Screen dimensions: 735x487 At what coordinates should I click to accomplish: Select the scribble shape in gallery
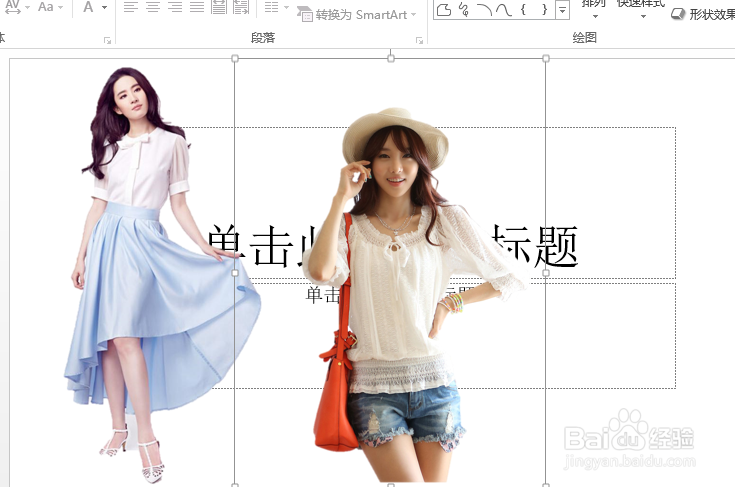click(x=464, y=9)
